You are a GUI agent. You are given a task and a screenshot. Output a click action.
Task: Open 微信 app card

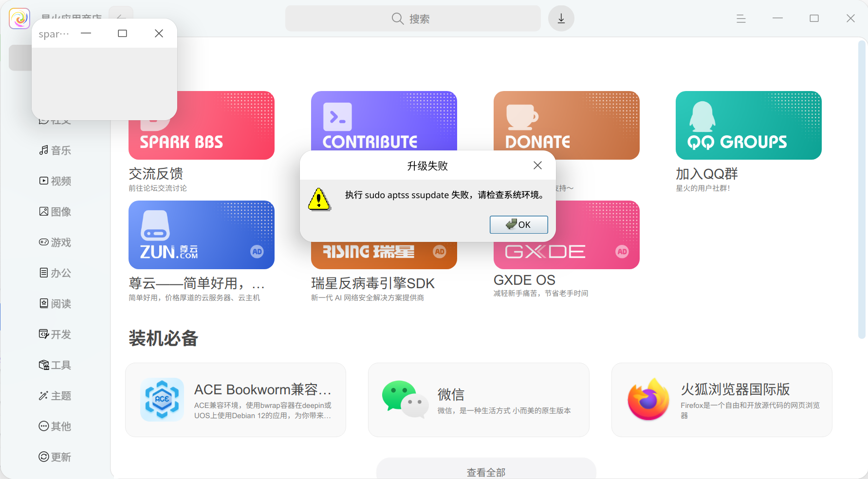click(479, 400)
